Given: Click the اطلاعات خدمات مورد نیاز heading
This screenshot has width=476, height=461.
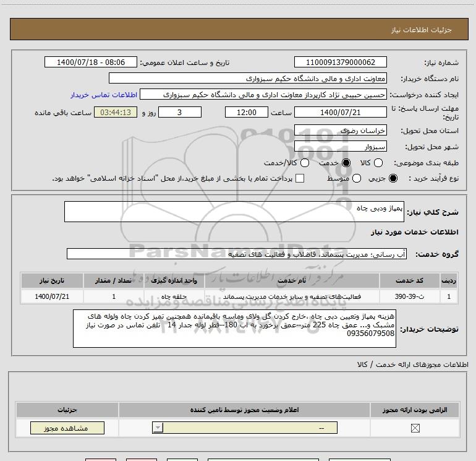Looking at the screenshot, I should click(414, 232).
